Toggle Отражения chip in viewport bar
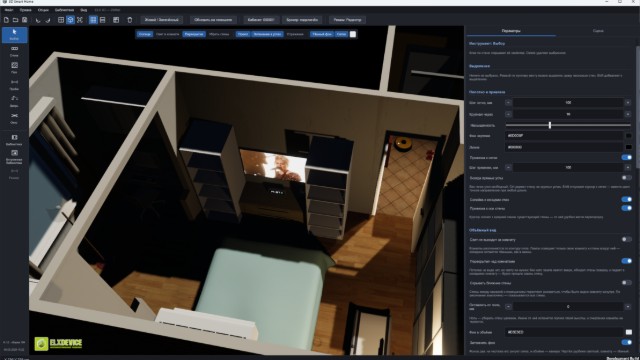 coord(295,34)
